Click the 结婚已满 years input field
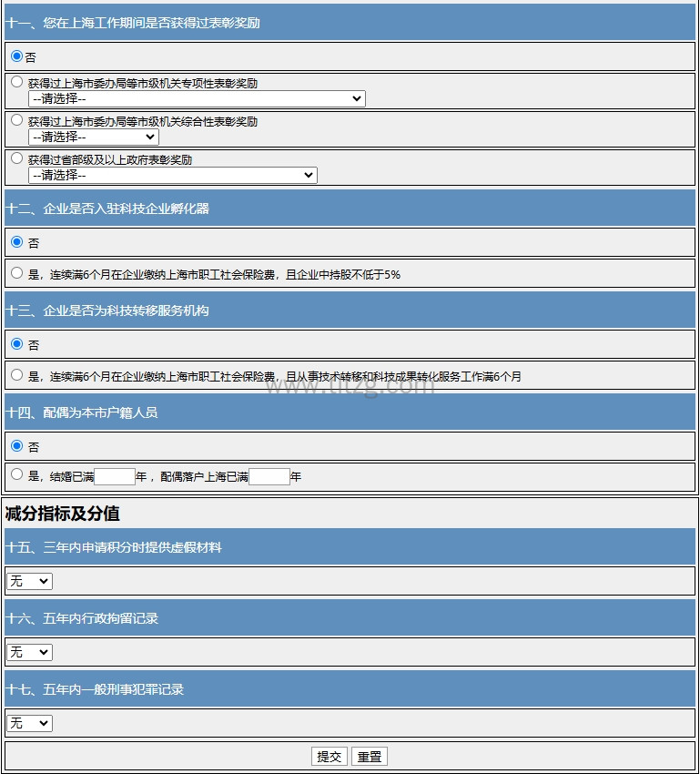 click(114, 476)
